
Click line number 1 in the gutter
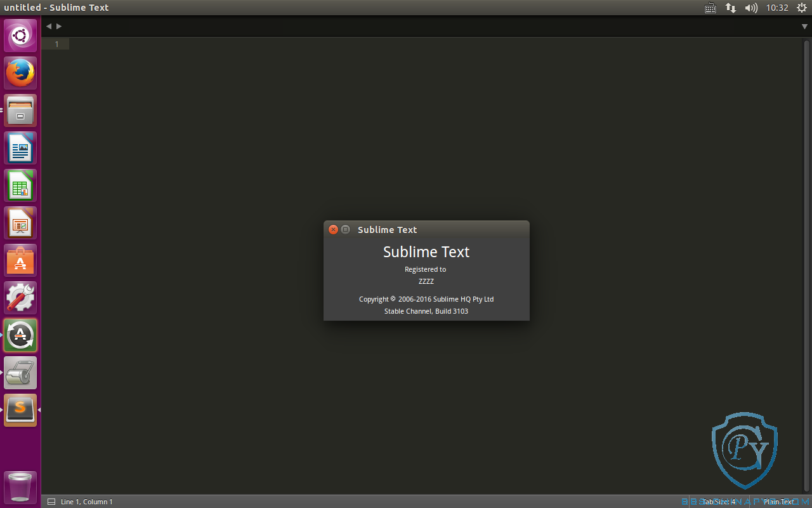click(56, 44)
